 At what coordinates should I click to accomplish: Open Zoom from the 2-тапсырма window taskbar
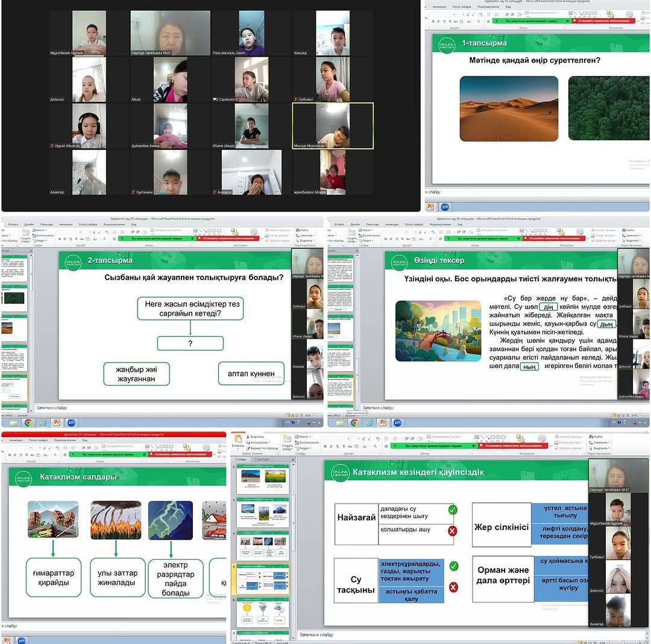point(71,423)
